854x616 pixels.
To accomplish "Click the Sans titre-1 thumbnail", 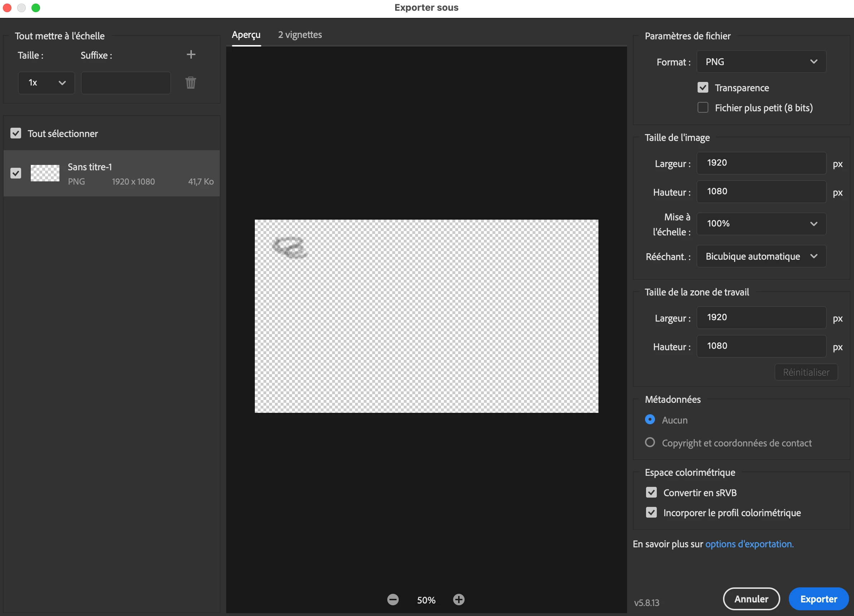I will [x=45, y=173].
